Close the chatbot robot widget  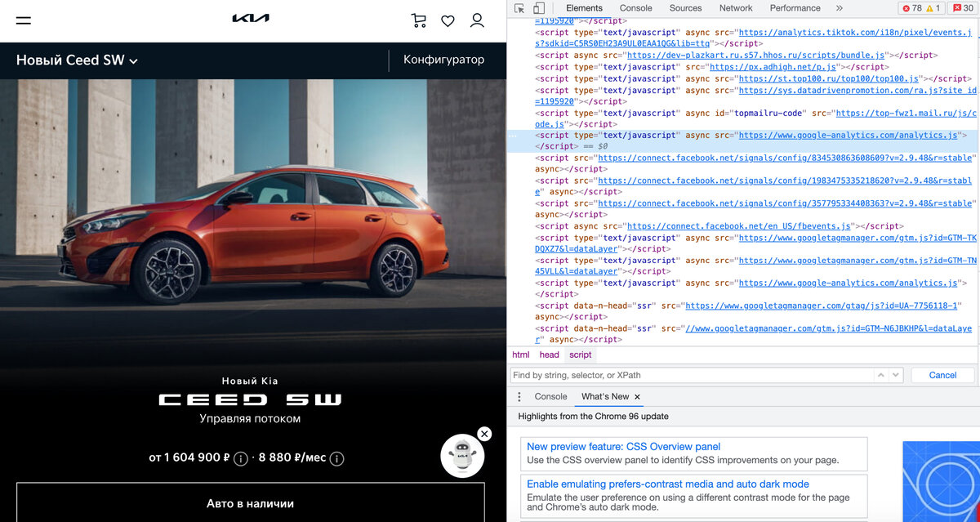[484, 434]
